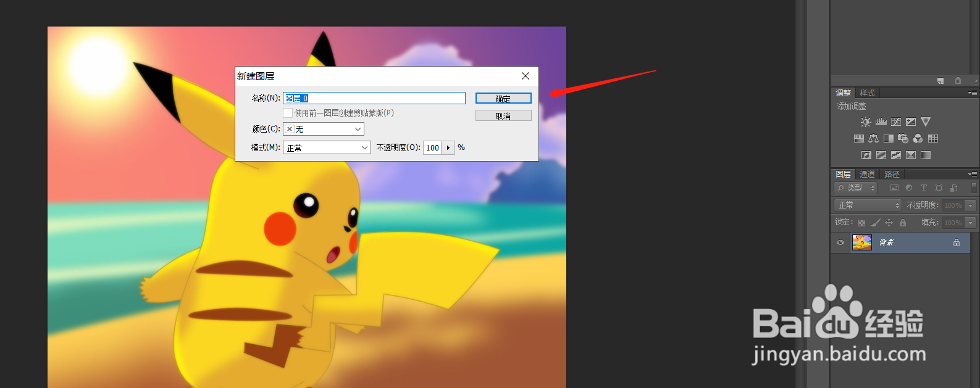The height and width of the screenshot is (388, 980).
Task: Click the lock all icon
Action: 903,223
